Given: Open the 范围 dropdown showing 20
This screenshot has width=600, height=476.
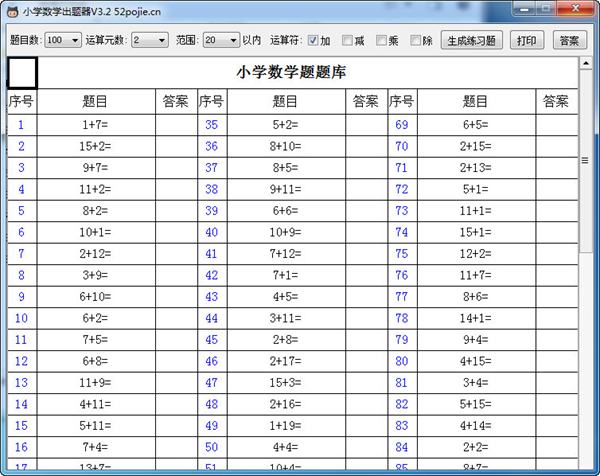Looking at the screenshot, I should pos(221,40).
